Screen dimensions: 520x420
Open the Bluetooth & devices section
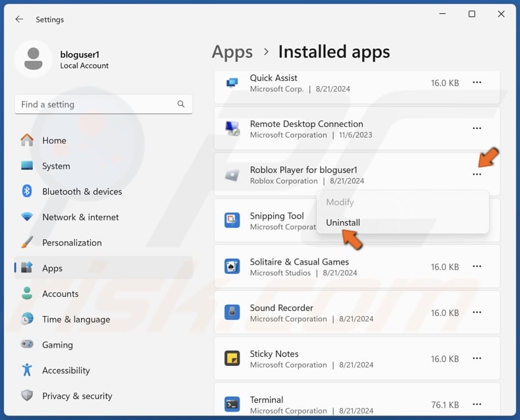(x=82, y=192)
